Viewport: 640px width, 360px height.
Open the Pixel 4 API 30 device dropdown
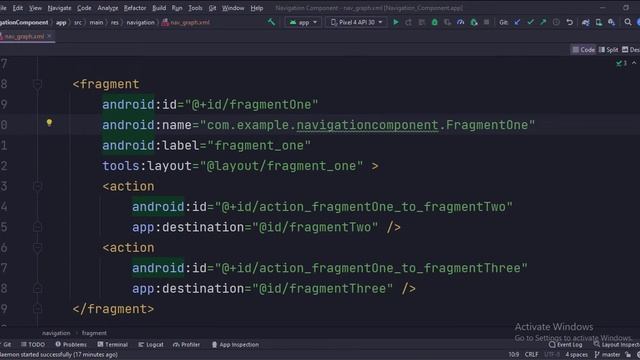click(356, 22)
